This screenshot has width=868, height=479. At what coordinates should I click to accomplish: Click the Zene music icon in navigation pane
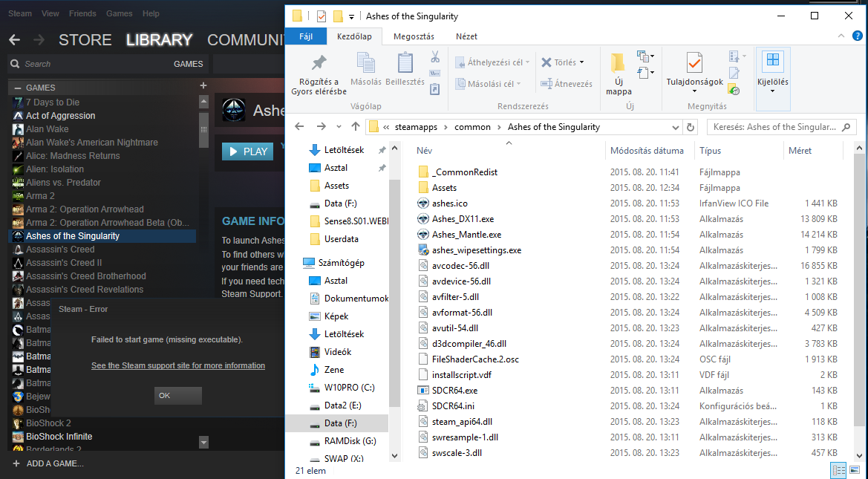pyautogui.click(x=314, y=369)
